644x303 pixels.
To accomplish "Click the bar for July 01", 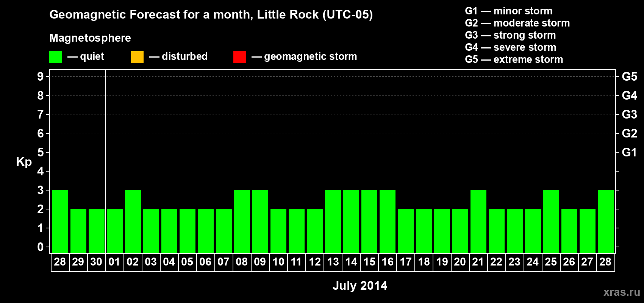I will coord(115,231).
